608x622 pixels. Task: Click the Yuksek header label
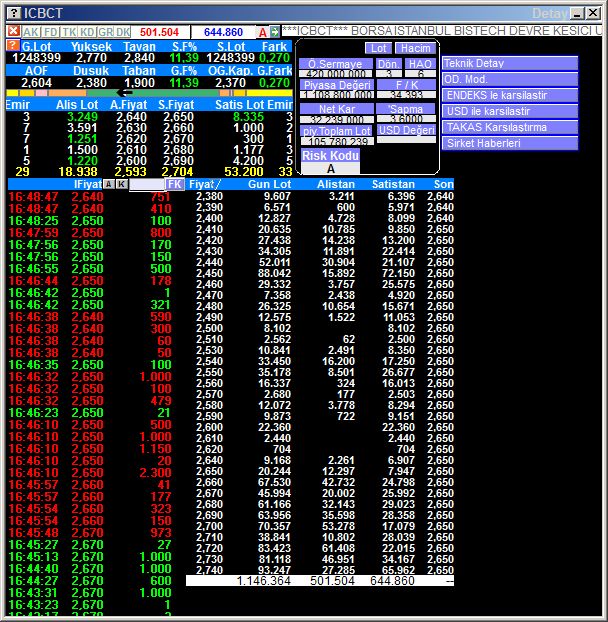[x=91, y=47]
